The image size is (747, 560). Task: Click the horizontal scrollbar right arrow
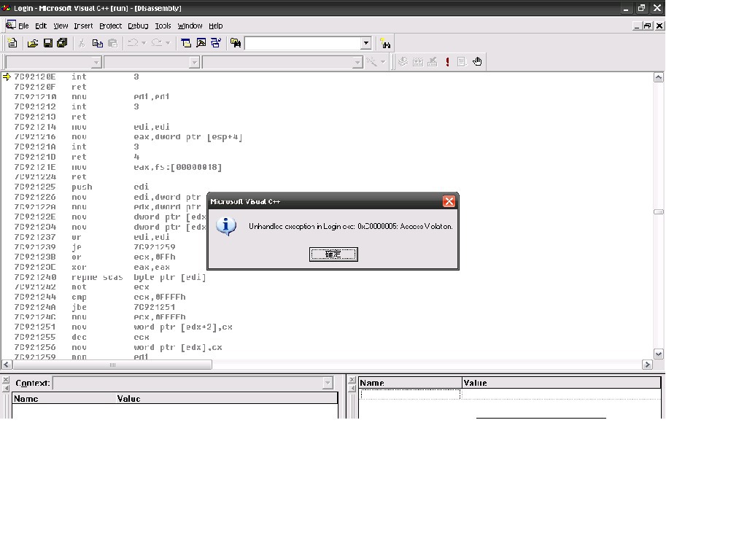pos(647,365)
